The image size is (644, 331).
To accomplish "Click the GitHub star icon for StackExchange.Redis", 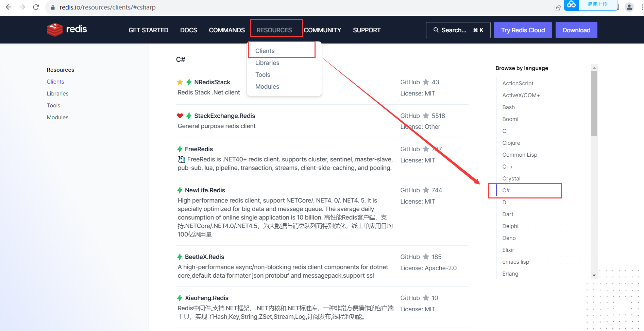I will pos(426,116).
